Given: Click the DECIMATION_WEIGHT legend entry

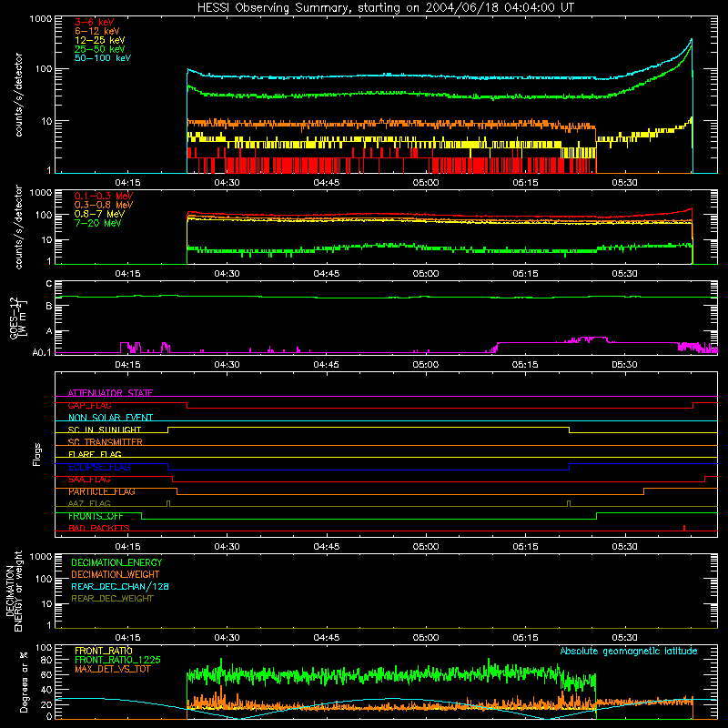Looking at the screenshot, I should [x=116, y=574].
